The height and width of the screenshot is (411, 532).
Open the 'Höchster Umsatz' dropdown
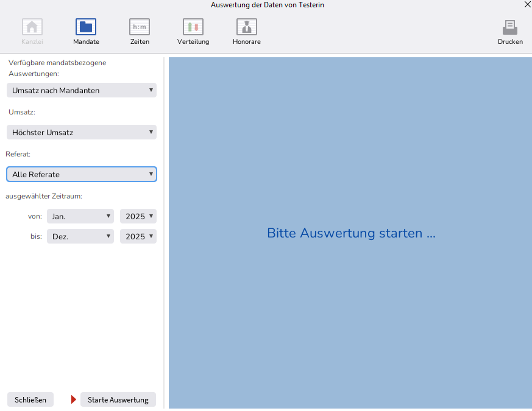81,132
